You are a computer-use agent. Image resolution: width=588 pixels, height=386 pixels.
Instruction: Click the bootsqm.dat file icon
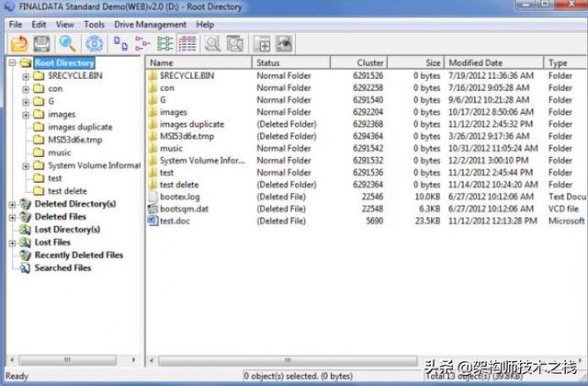153,209
